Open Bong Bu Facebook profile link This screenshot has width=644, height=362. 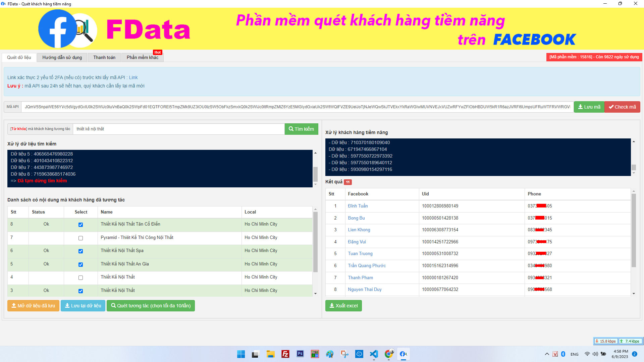tap(356, 218)
